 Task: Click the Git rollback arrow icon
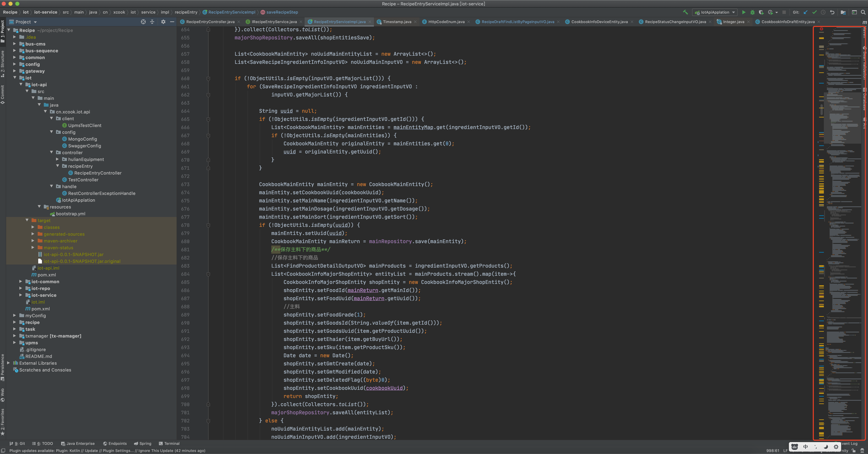832,12
